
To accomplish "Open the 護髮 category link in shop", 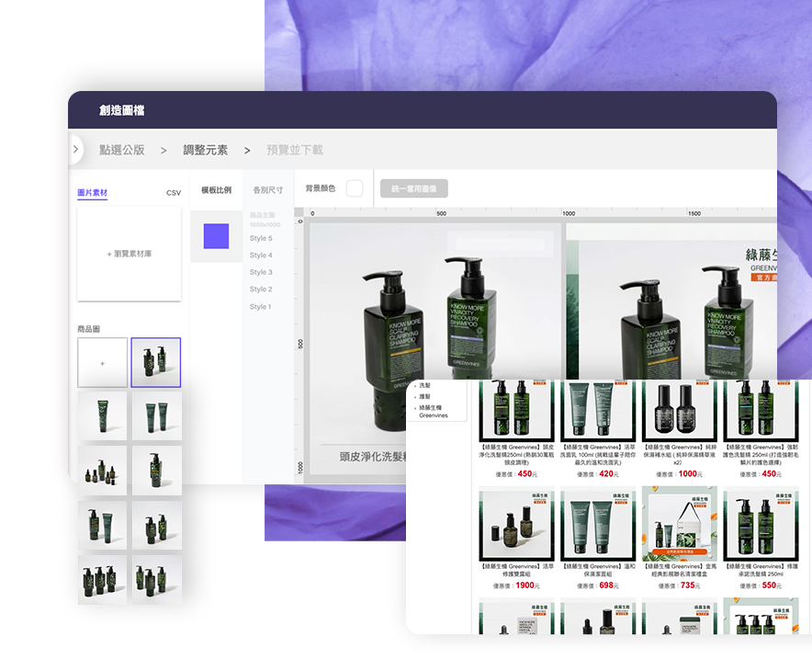I will pos(424,396).
